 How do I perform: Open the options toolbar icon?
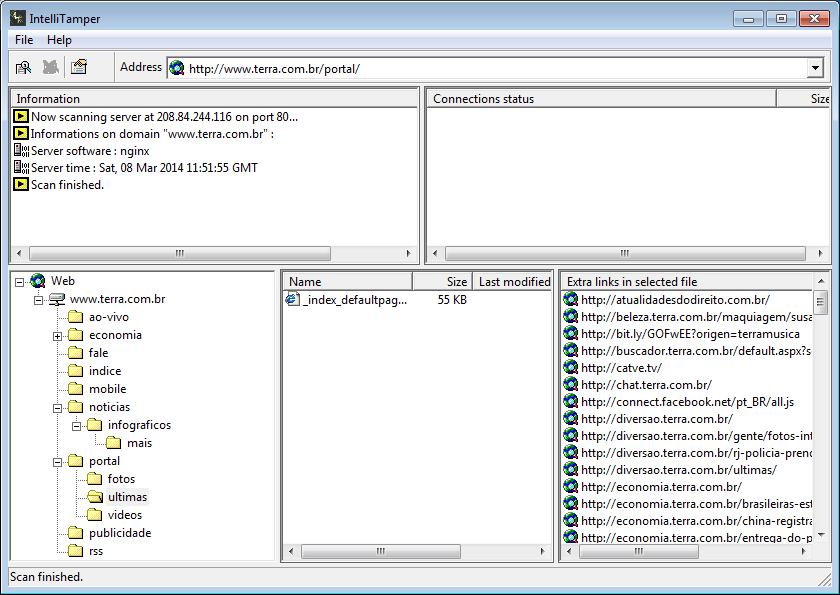tap(79, 67)
